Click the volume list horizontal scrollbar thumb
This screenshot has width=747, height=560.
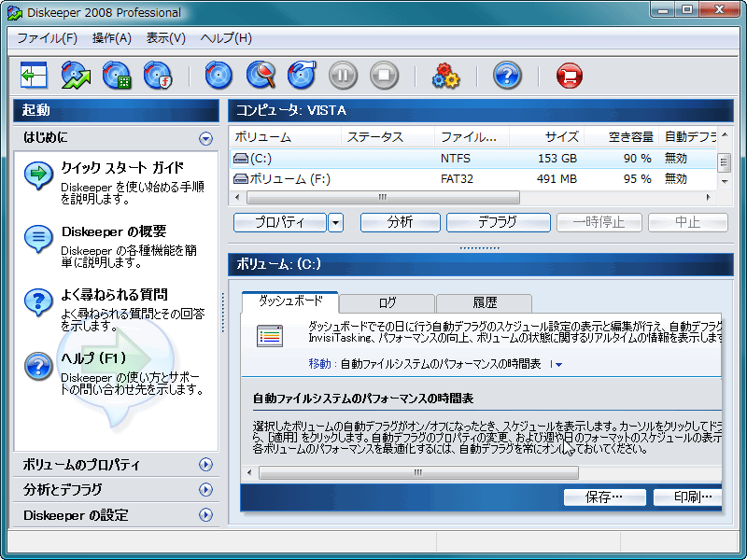pos(383,197)
